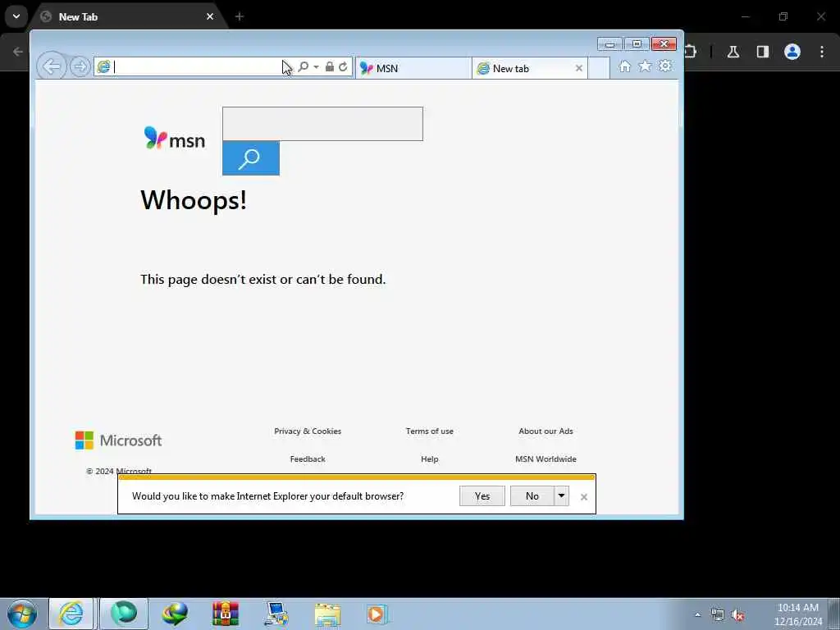This screenshot has width=840, height=630.
Task: Open Chrome Labs flask icon
Action: [733, 52]
